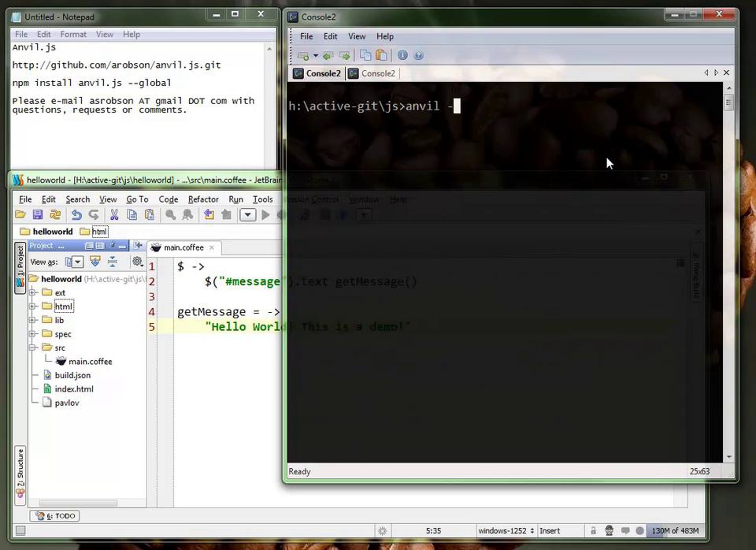Click the Undo arrow icon
The image size is (756, 550).
(x=76, y=215)
